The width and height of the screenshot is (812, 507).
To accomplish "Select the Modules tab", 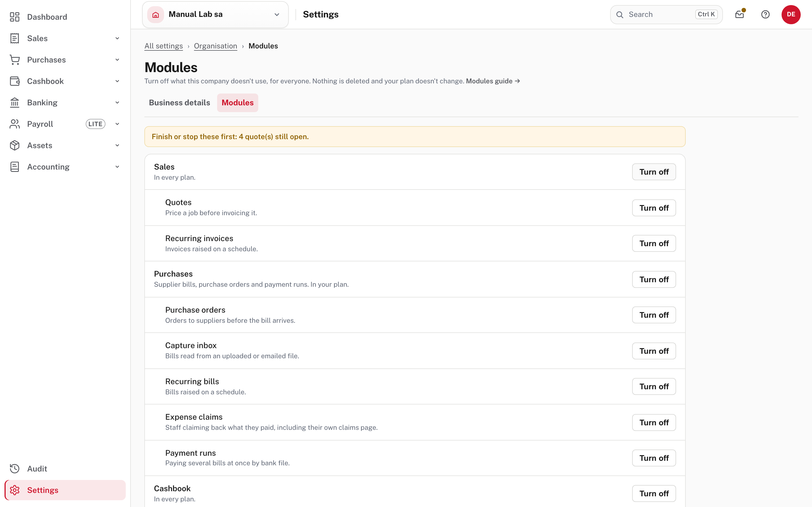I will click(x=237, y=103).
